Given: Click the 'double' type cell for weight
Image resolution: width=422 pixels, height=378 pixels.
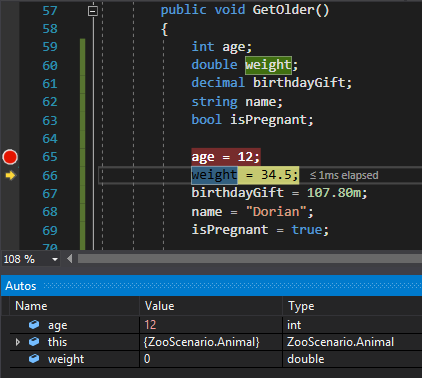Looking at the screenshot, I should pos(306,359).
